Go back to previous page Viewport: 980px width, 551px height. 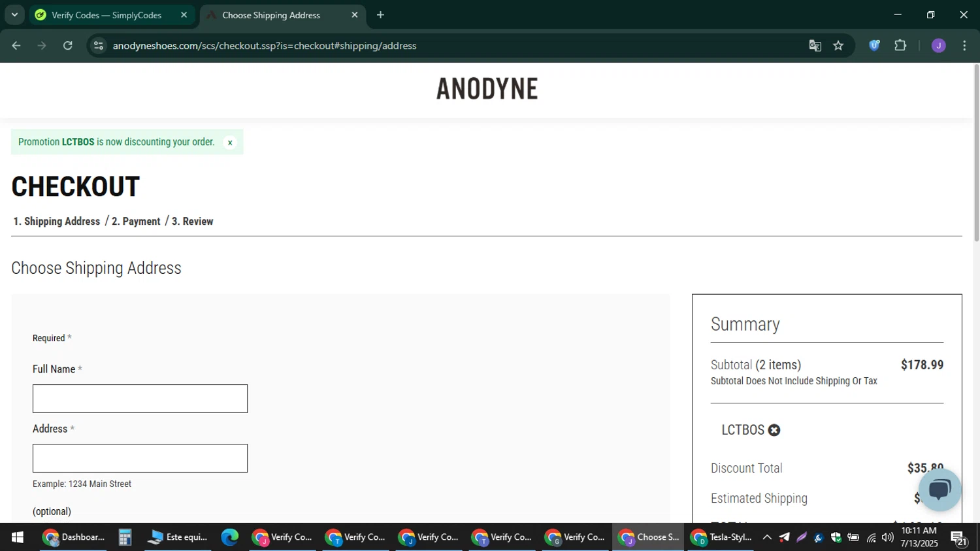point(16,46)
